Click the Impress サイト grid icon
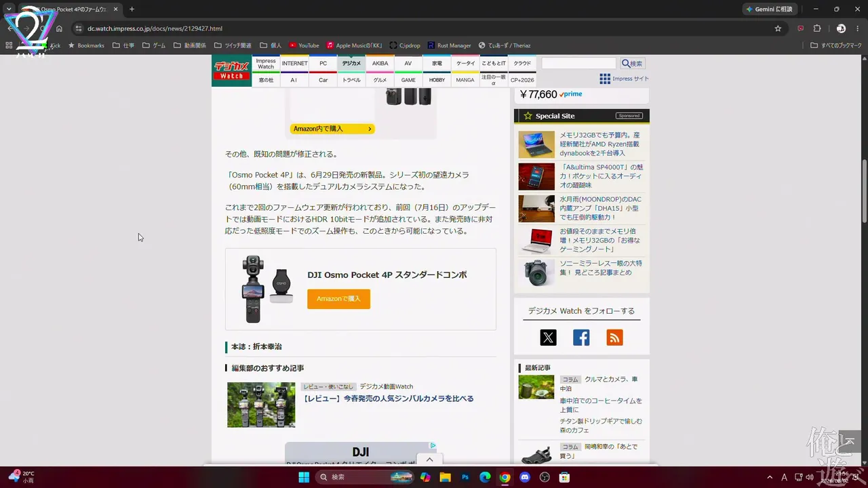Screen dimensions: 868x488 [605, 79]
